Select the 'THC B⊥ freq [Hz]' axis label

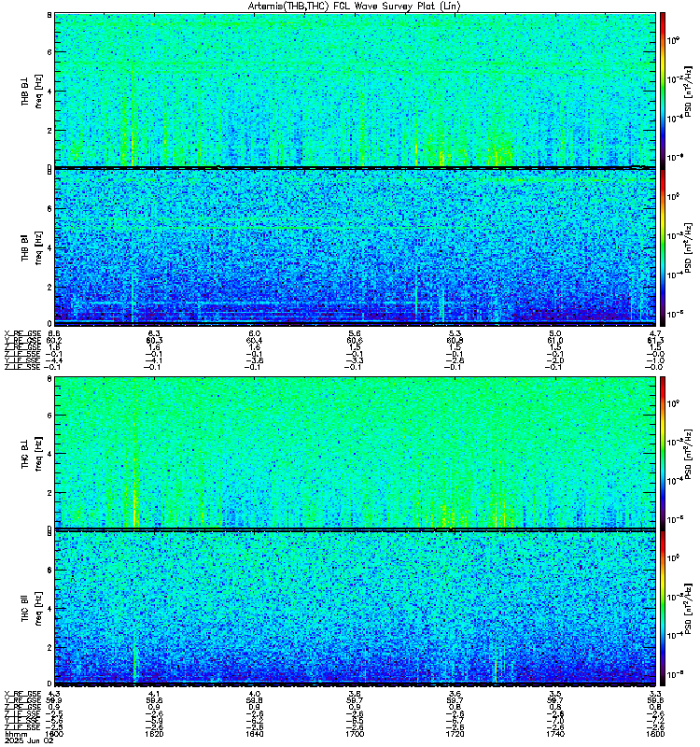(x=32, y=453)
